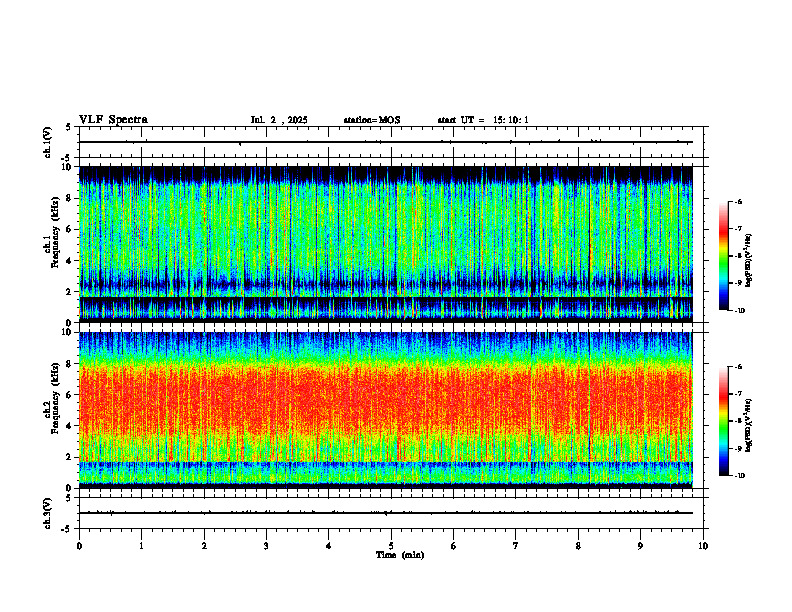Click the log PSD units label beside ch.1 colorbar
This screenshot has width=792, height=612.
(x=750, y=260)
